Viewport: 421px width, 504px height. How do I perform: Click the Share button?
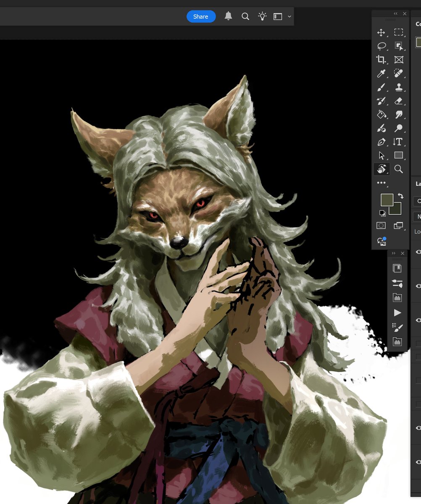[x=201, y=16]
